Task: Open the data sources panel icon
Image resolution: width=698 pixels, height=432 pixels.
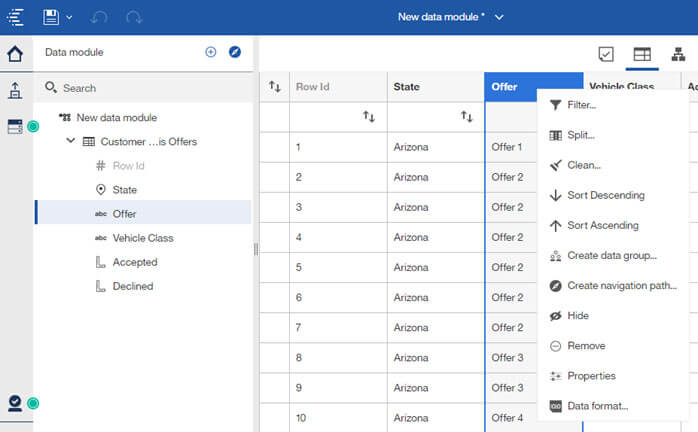Action: pyautogui.click(x=15, y=126)
